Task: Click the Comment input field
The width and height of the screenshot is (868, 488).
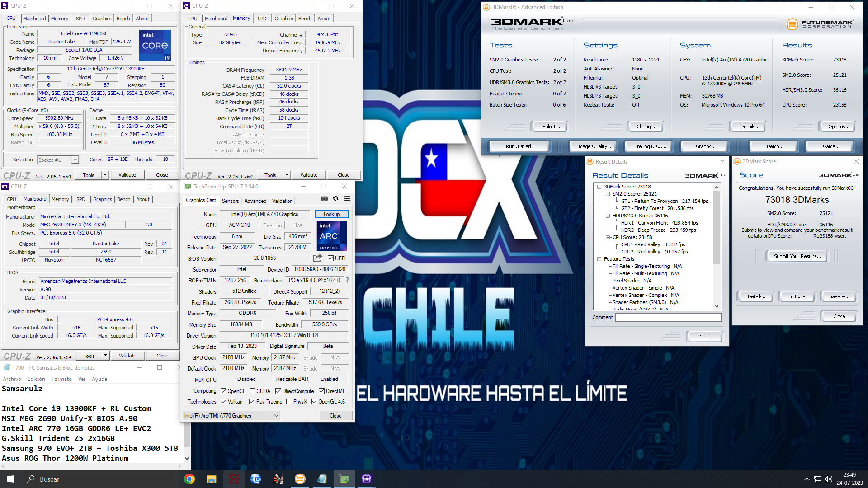Action: [x=668, y=317]
